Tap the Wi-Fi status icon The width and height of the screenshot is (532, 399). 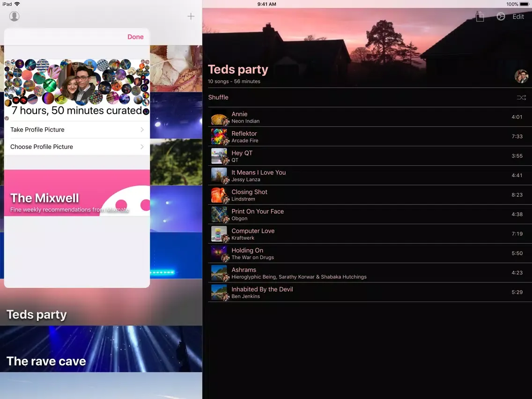click(17, 4)
